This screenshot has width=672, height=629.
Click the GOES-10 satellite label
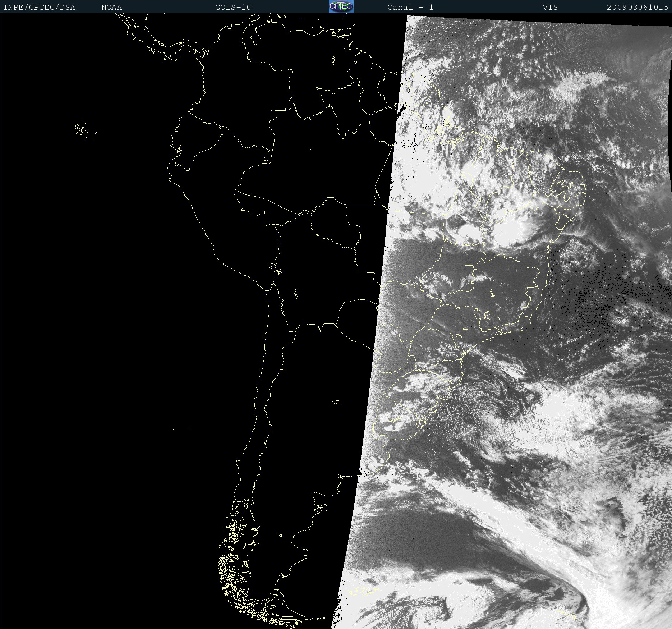233,7
